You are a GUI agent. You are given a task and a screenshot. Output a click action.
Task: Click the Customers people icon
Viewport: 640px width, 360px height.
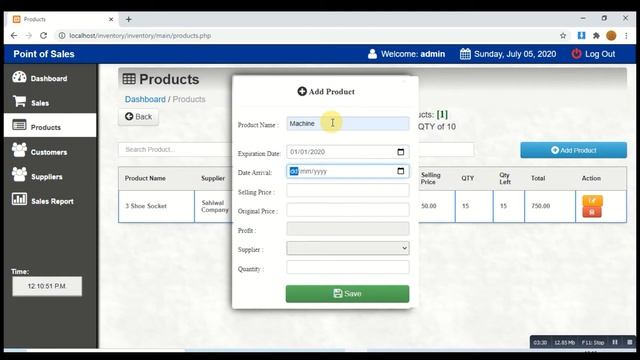coord(19,150)
